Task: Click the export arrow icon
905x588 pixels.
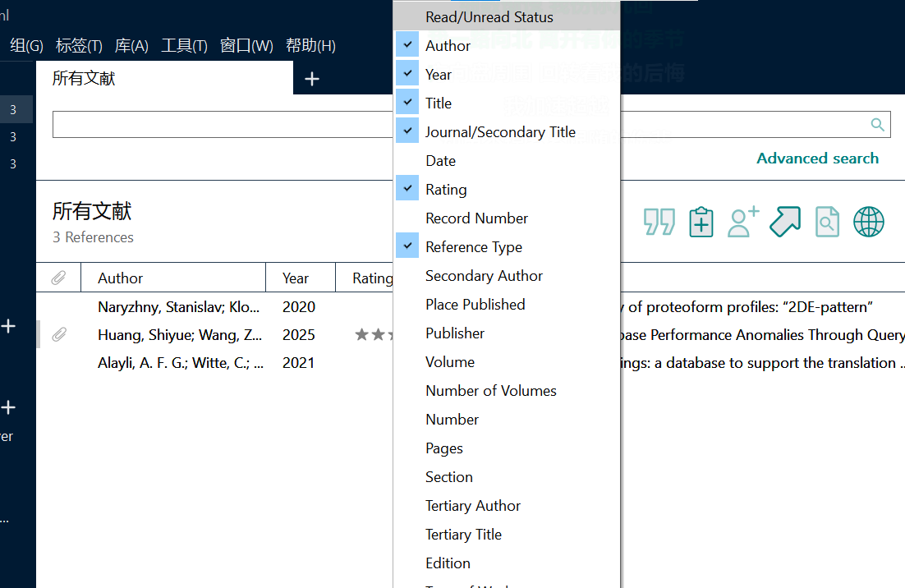Action: (x=786, y=223)
